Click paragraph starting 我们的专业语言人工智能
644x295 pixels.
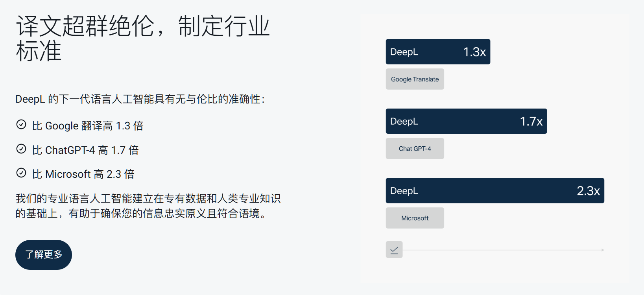(148, 206)
